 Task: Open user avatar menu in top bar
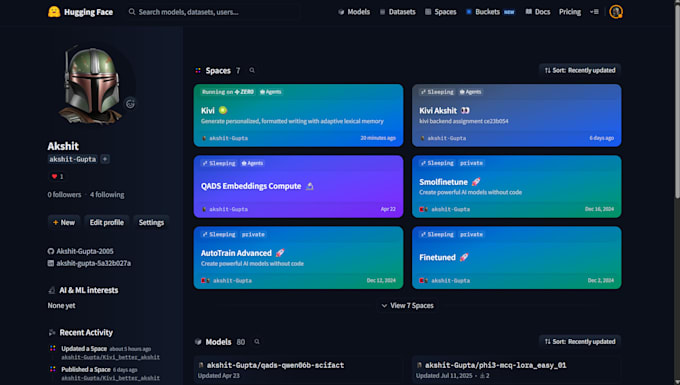(616, 12)
